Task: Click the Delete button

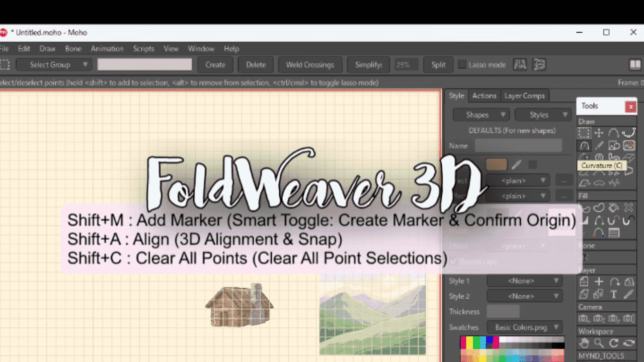Action: (256, 65)
